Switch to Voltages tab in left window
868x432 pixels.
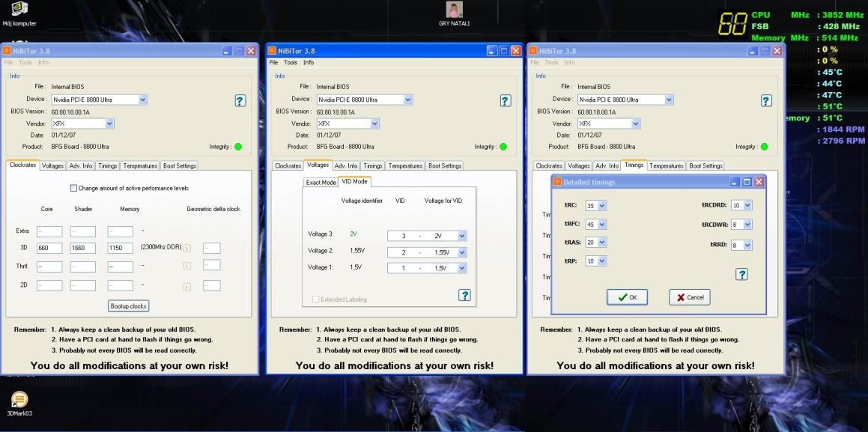click(52, 166)
